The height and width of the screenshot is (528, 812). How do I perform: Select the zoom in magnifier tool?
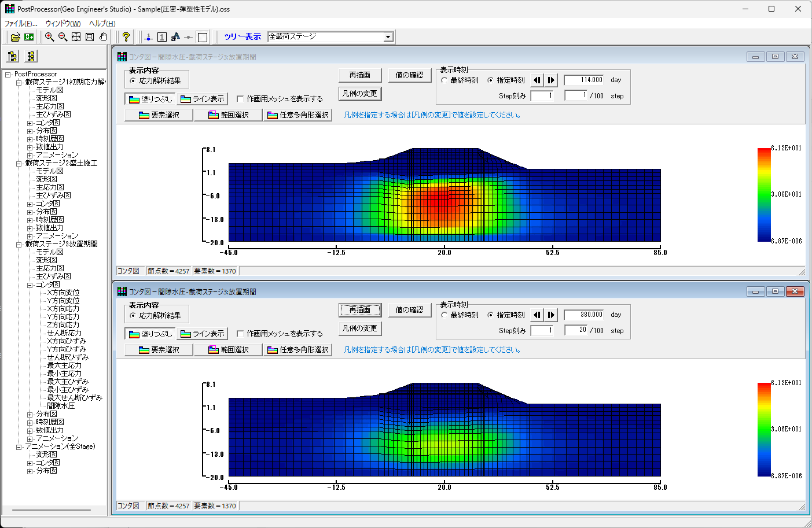click(50, 37)
